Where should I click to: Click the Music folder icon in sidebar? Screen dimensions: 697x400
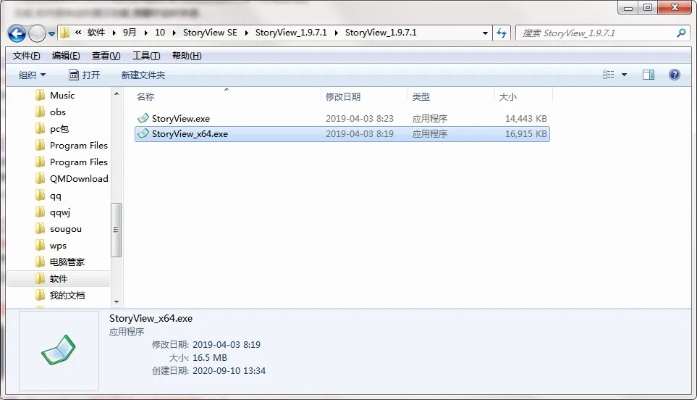click(40, 95)
